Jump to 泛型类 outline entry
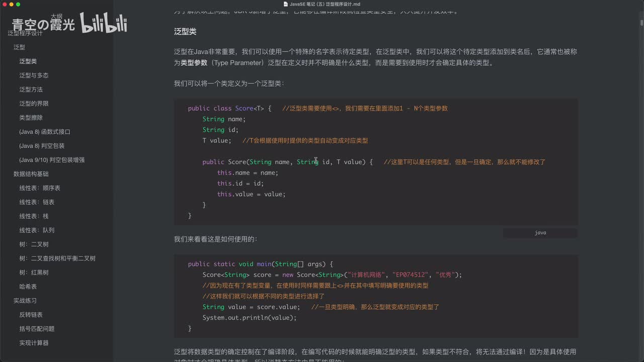 pos(28,61)
